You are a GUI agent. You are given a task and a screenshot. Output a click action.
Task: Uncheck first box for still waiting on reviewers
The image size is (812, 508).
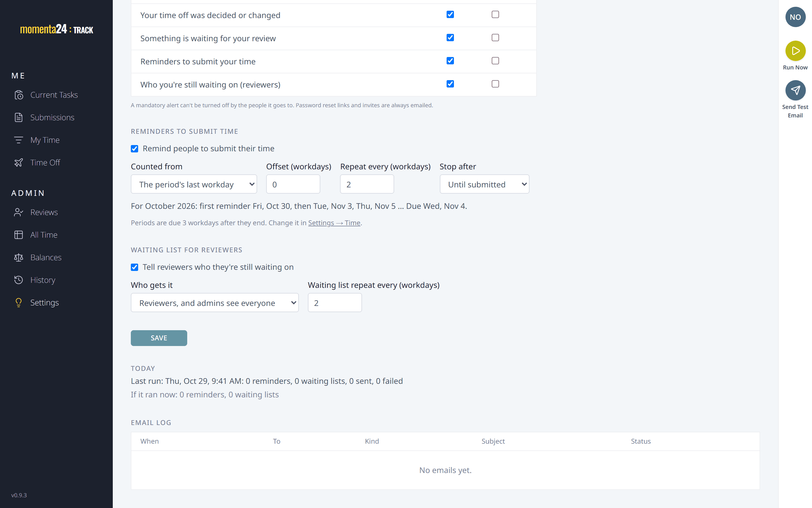click(450, 84)
